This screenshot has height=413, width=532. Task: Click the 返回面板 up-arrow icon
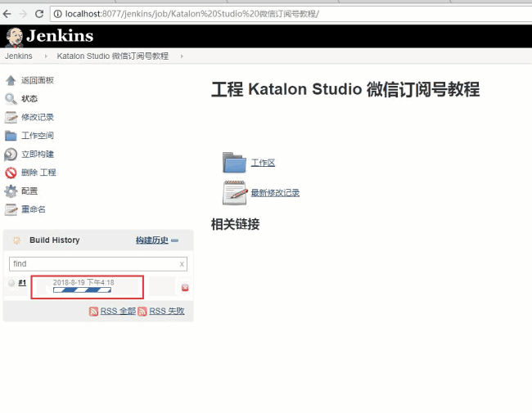pos(11,80)
